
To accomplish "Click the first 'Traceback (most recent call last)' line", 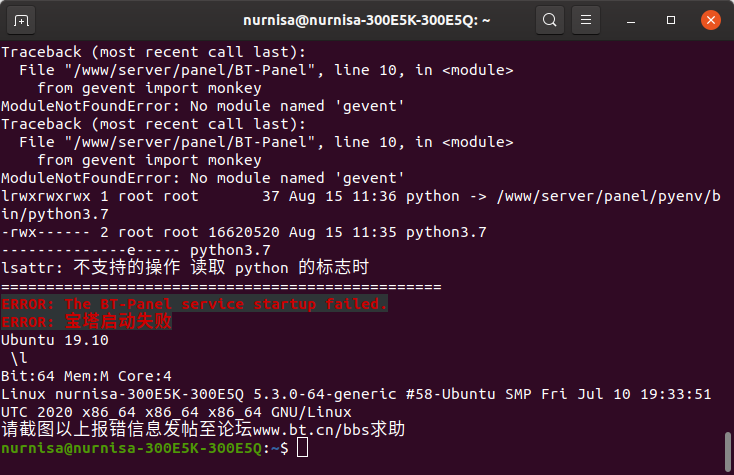I will tap(154, 52).
